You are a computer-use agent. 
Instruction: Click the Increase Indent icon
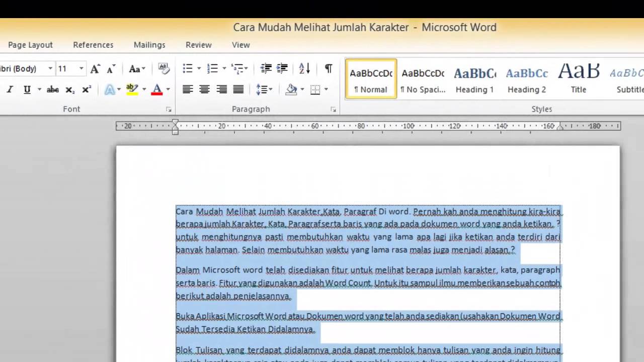[x=282, y=68]
